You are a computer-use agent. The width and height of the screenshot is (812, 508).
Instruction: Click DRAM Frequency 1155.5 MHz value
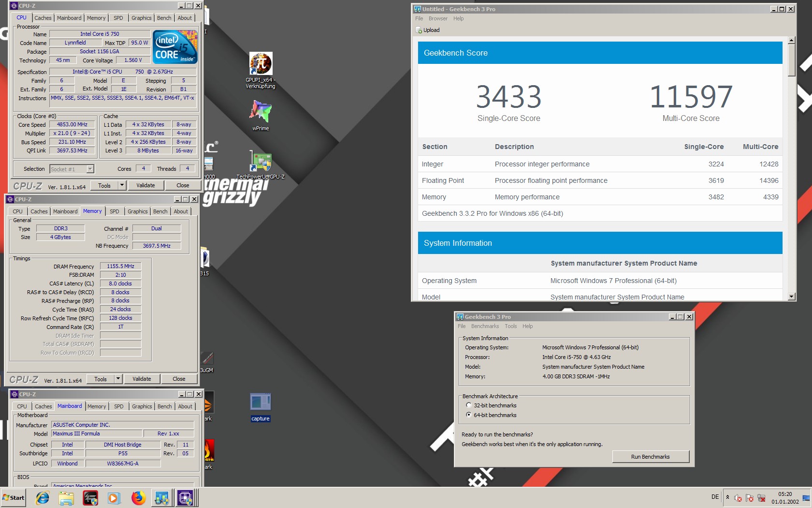point(120,266)
